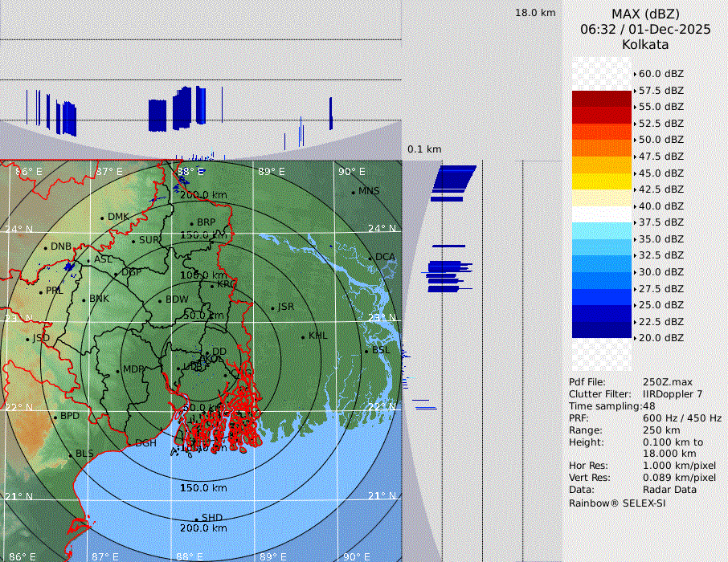Pick the BPD station marker

tap(55, 417)
